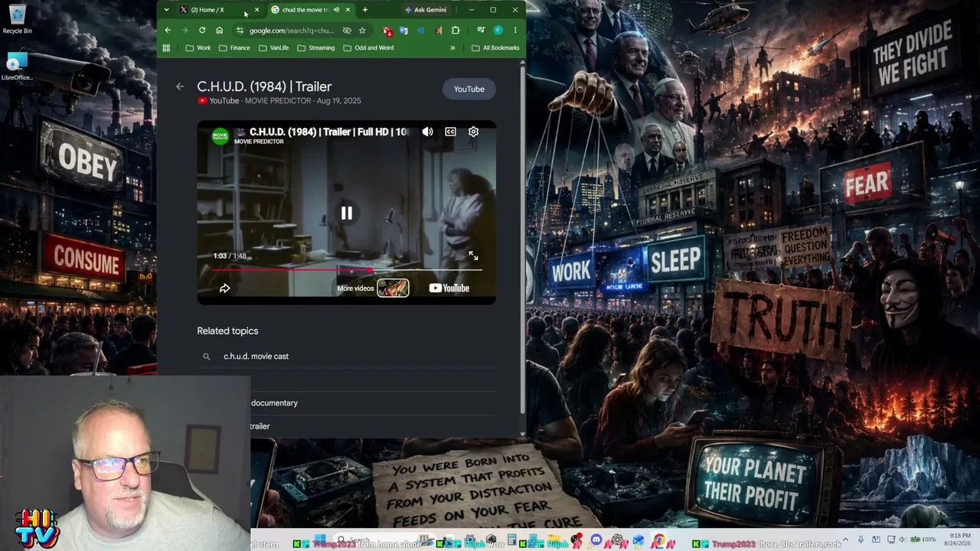Open the tab search dropdown arrow
980x551 pixels.
coord(166,10)
